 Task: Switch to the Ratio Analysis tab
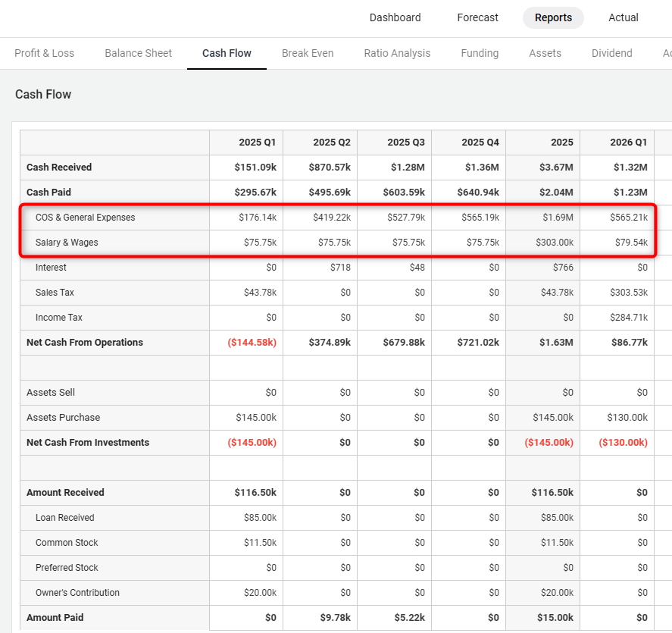coord(397,53)
